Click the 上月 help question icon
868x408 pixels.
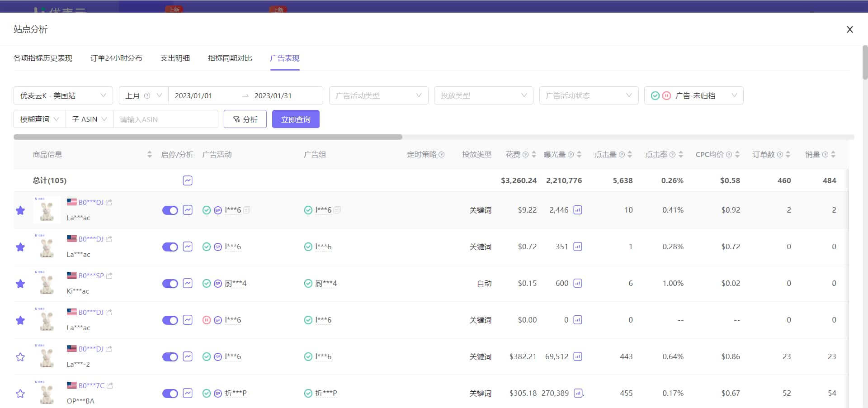pos(147,95)
